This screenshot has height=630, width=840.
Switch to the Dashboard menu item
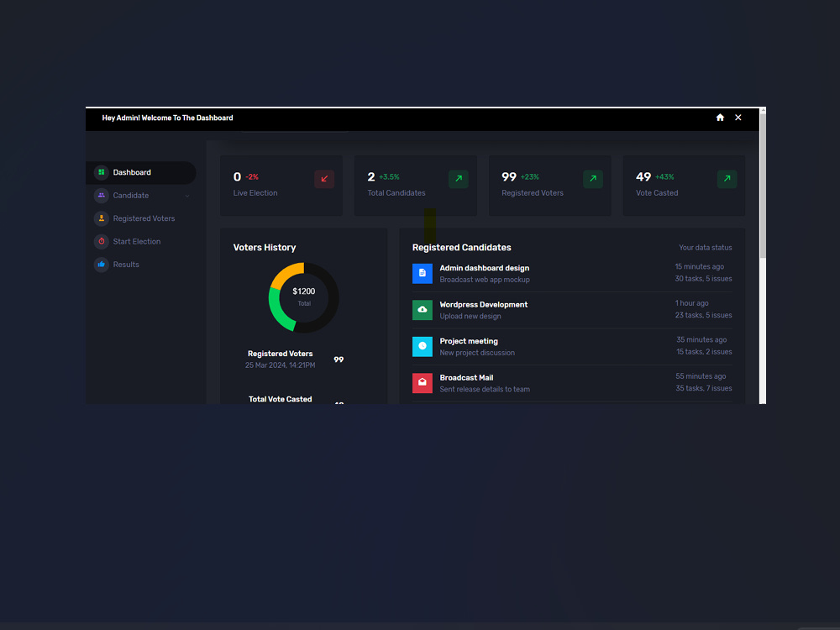click(x=132, y=172)
